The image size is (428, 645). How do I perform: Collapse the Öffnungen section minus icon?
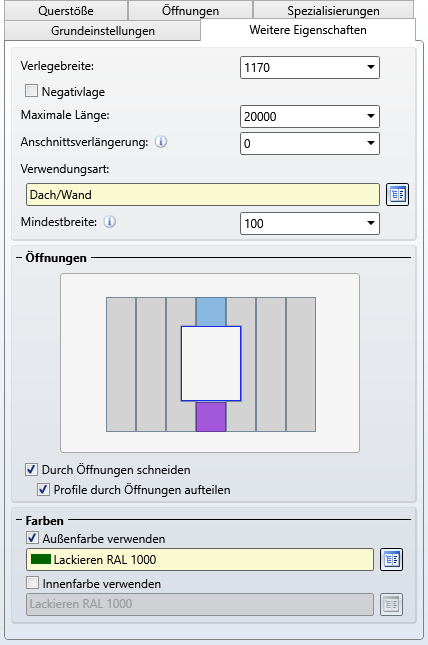point(19,258)
